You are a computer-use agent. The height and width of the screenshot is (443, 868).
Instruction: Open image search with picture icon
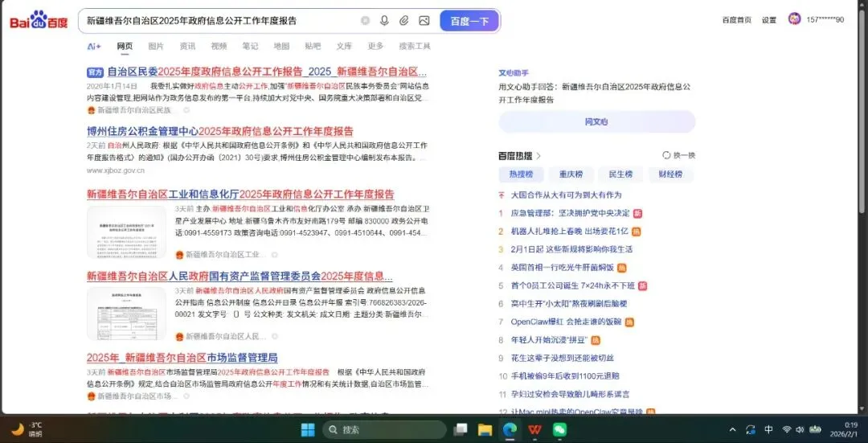click(424, 21)
